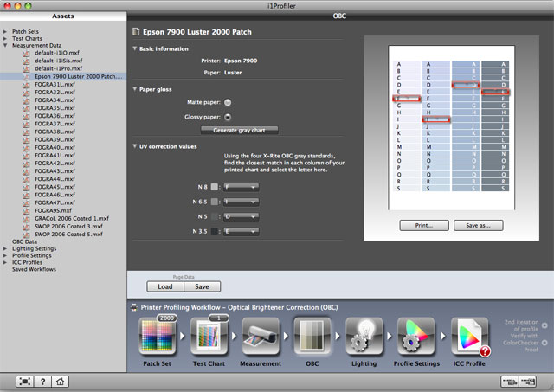Screen dimensions: 554x392
Task: Click the gray chart preview thumbnail
Action: pyautogui.click(x=451, y=127)
